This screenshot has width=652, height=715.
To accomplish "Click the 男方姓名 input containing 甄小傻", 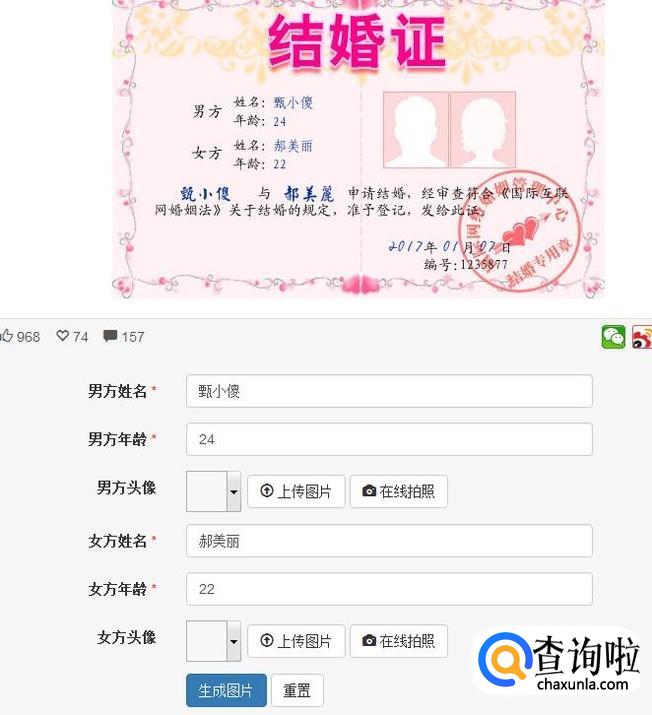I will [x=389, y=391].
